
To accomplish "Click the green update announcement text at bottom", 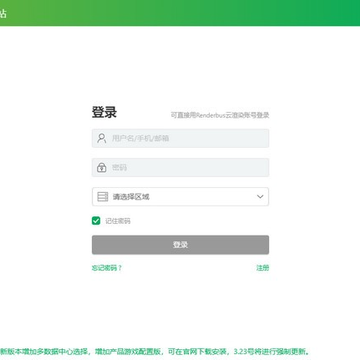I will (155, 352).
